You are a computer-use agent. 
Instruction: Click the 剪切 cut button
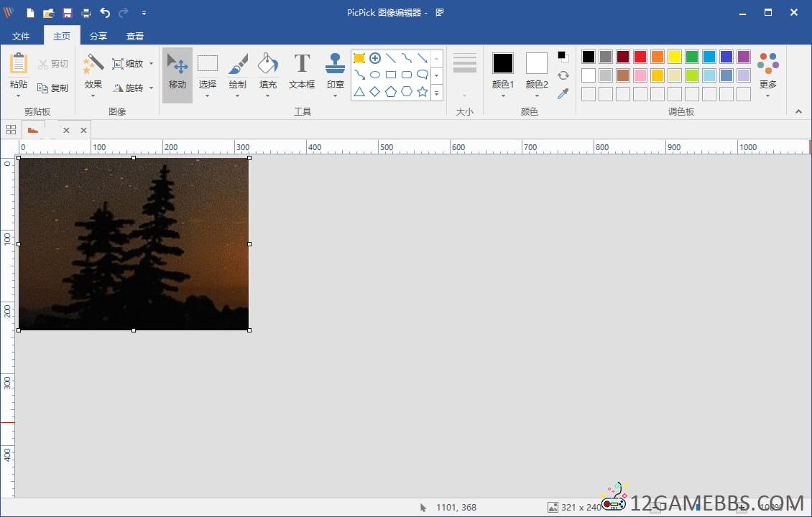point(53,64)
